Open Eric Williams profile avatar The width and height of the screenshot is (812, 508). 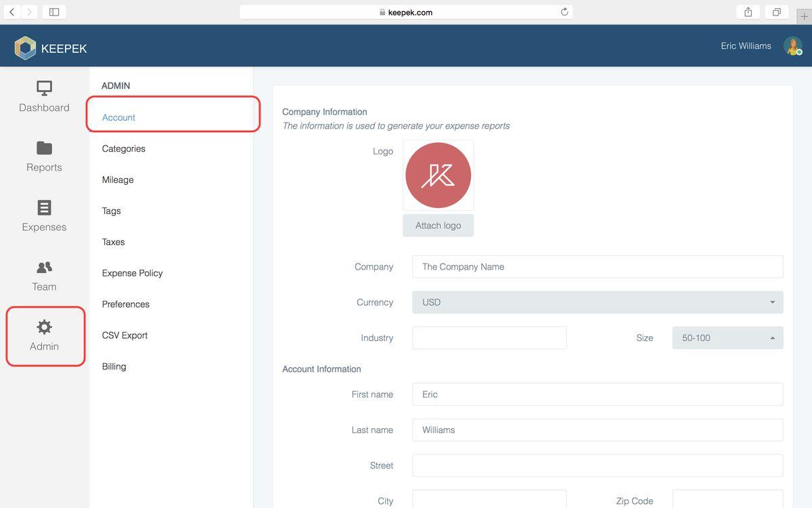click(x=792, y=46)
